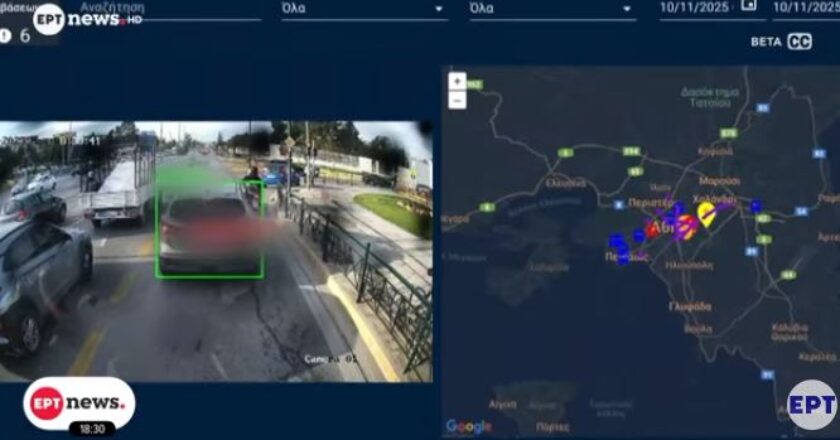Zoom in on the map

click(x=457, y=82)
